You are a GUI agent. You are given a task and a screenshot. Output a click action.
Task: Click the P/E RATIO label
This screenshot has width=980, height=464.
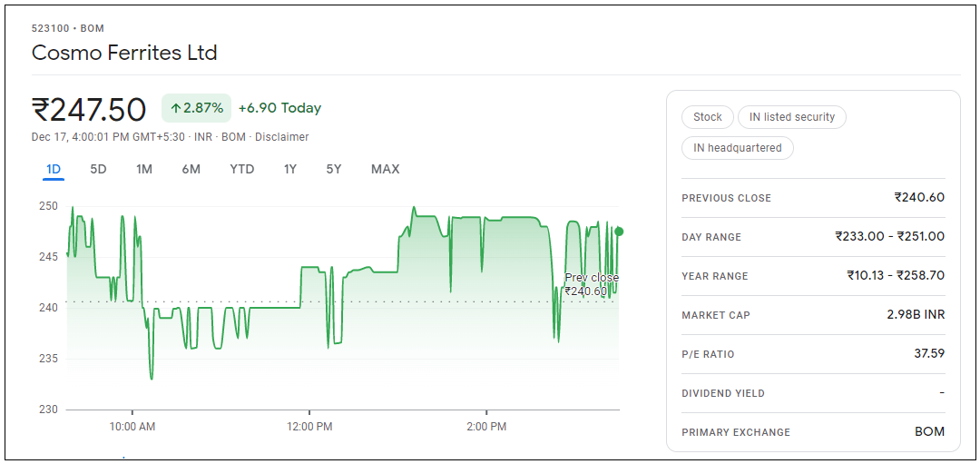click(x=708, y=354)
